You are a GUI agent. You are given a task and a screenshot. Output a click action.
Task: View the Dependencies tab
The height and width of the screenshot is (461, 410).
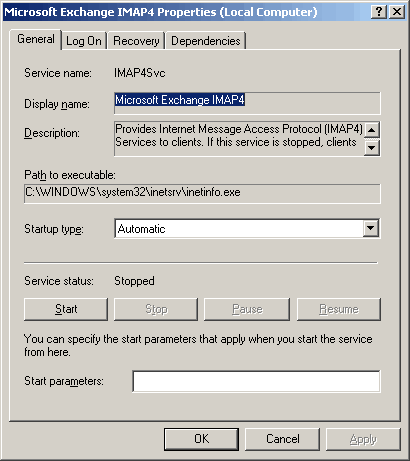tap(206, 41)
